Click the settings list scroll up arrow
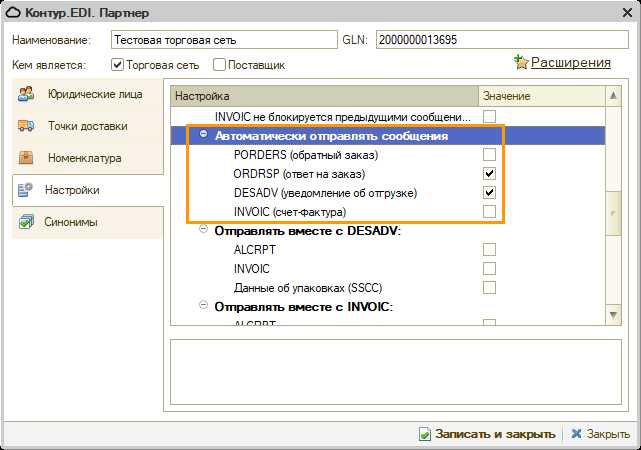The image size is (641, 450). click(x=613, y=96)
